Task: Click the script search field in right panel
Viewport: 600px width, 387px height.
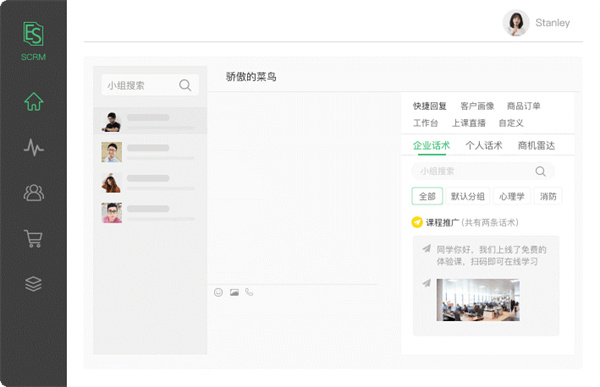Action: click(x=483, y=171)
